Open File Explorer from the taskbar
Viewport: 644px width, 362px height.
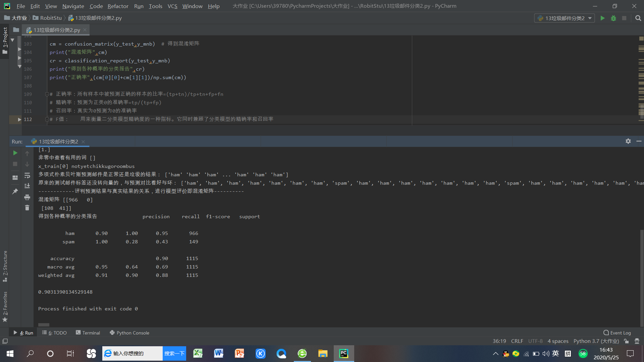point(323,354)
